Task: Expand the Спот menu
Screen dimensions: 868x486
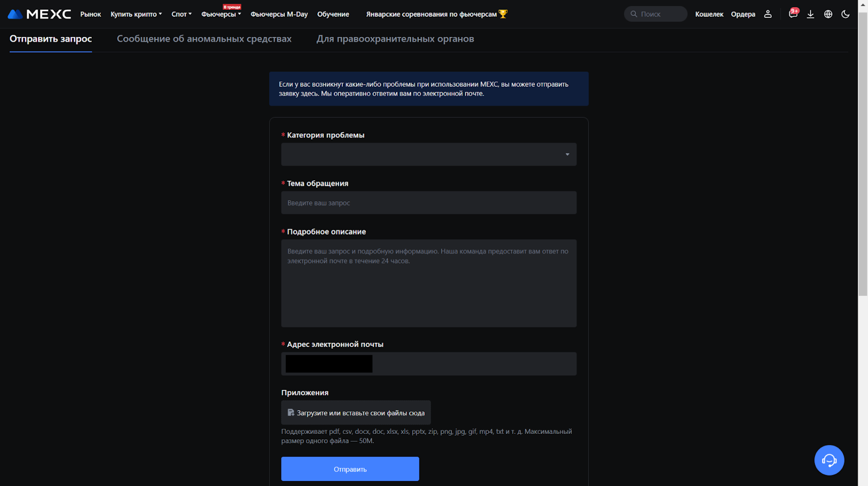Action: [x=181, y=14]
